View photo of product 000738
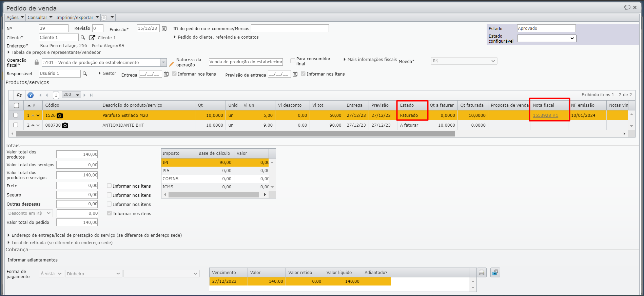This screenshot has width=644, height=296. coord(65,125)
